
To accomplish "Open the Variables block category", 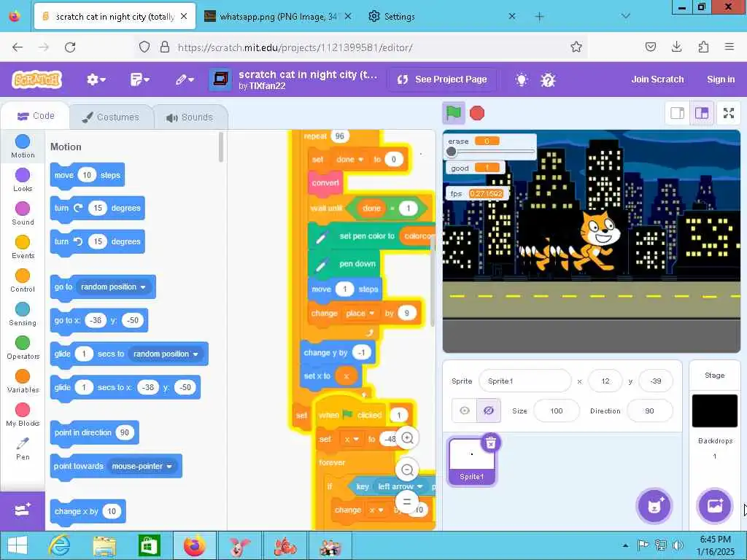I will (23, 381).
